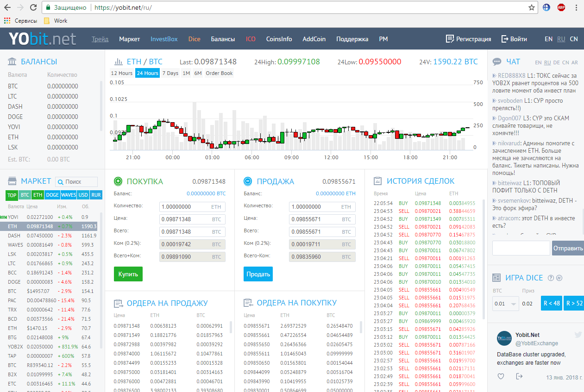
Task: Click the circled H icon in Dice
Action: (559, 278)
